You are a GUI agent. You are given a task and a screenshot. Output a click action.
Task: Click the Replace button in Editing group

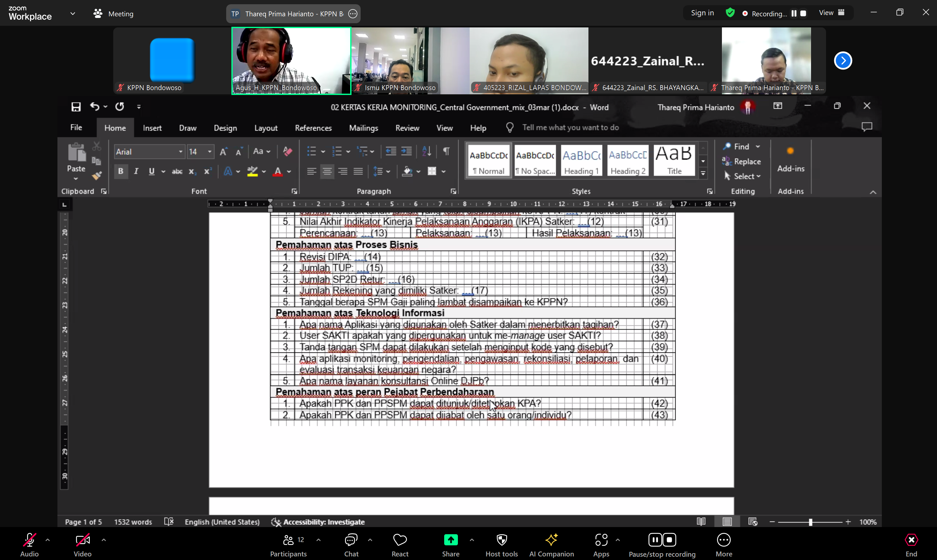(742, 162)
